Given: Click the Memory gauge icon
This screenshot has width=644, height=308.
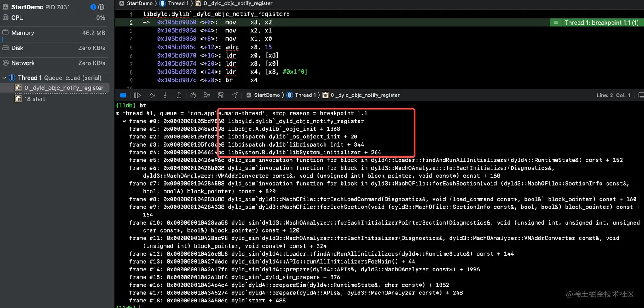Looking at the screenshot, I should [x=6, y=33].
